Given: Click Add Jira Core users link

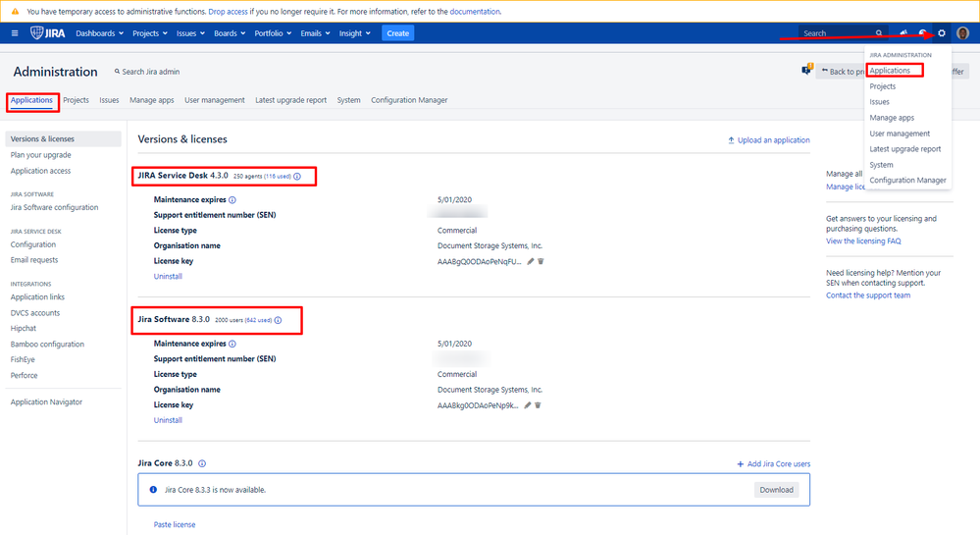Looking at the screenshot, I should click(x=773, y=464).
